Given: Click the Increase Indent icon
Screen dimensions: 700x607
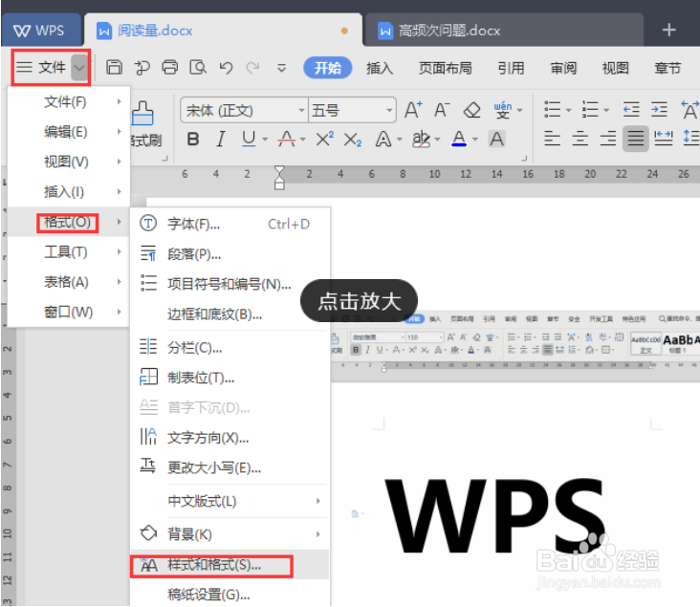Looking at the screenshot, I should click(660, 109).
